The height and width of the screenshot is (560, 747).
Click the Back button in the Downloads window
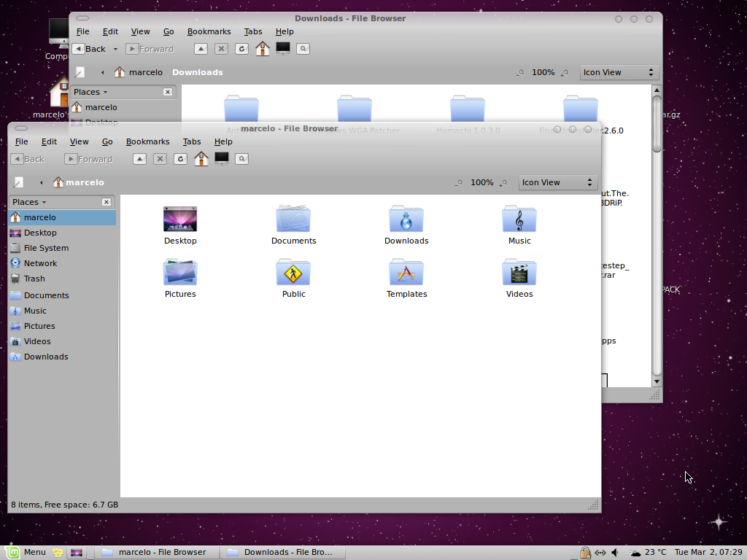pos(90,49)
